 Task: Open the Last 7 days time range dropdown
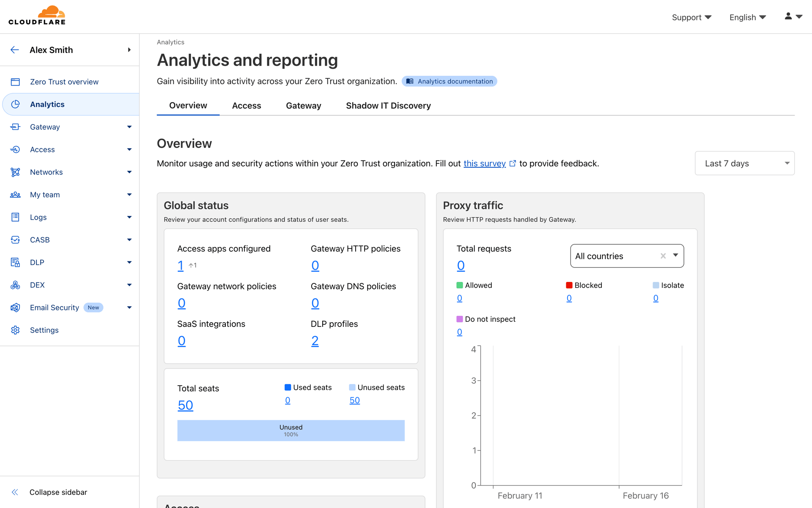(x=744, y=163)
